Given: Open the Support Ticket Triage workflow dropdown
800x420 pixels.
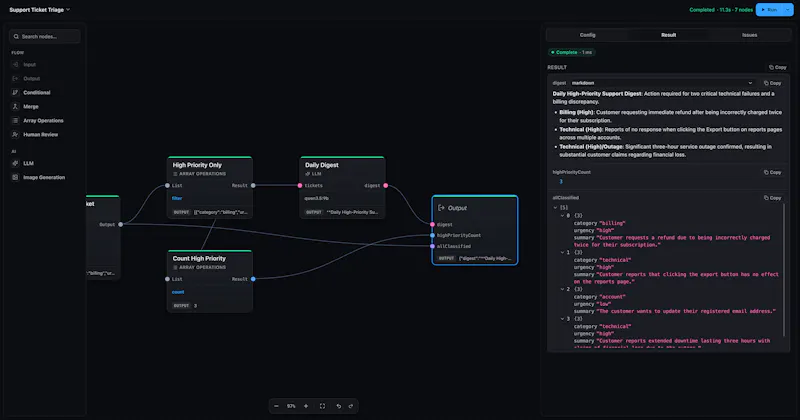Looking at the screenshot, I should [x=40, y=10].
